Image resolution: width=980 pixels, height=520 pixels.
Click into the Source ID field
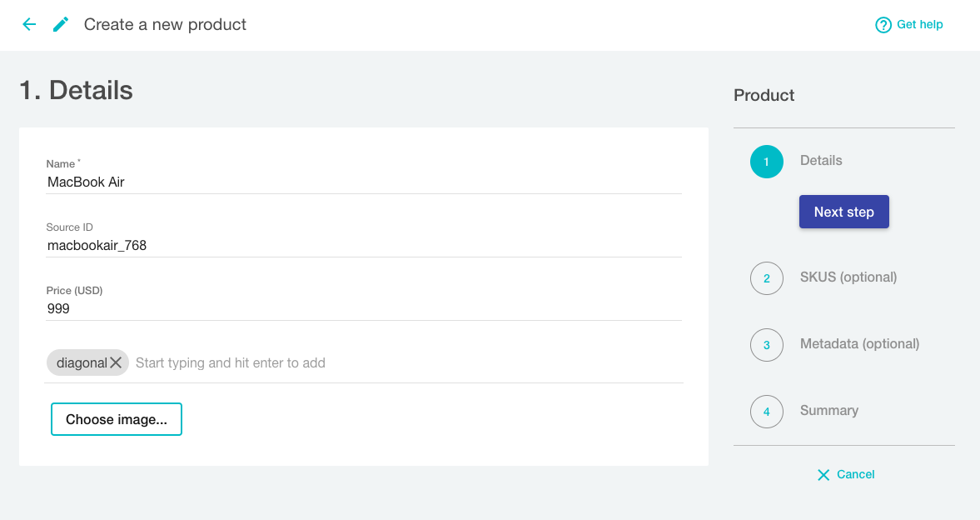click(x=363, y=245)
